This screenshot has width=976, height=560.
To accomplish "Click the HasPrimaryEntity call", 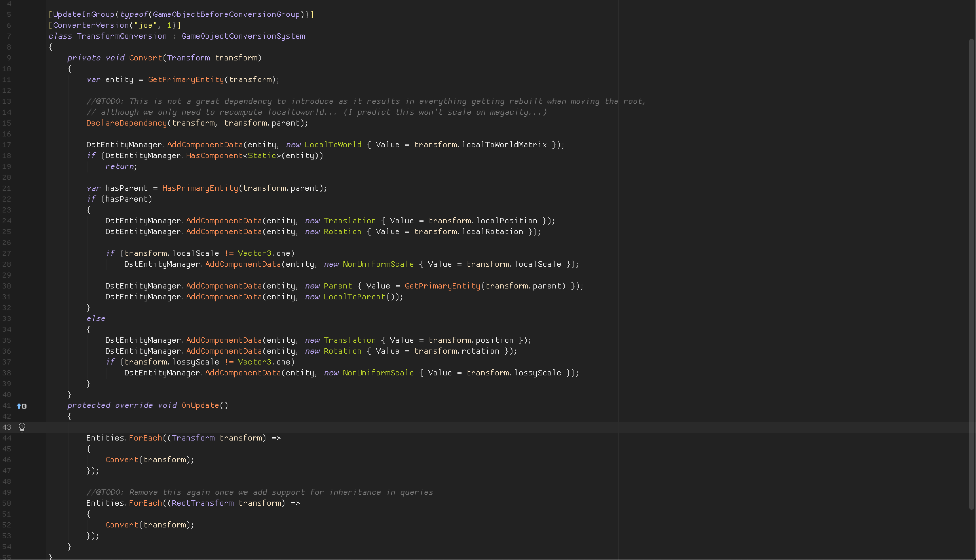I will click(200, 188).
